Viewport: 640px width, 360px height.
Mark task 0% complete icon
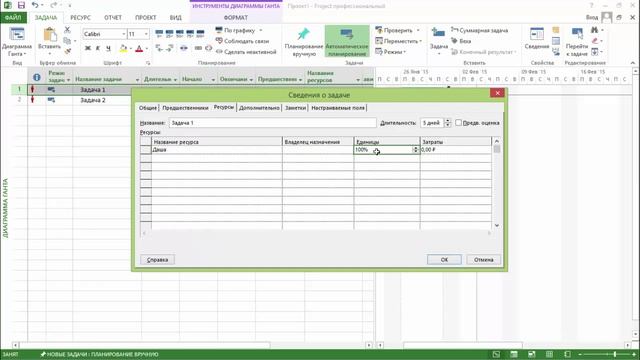pos(159,33)
